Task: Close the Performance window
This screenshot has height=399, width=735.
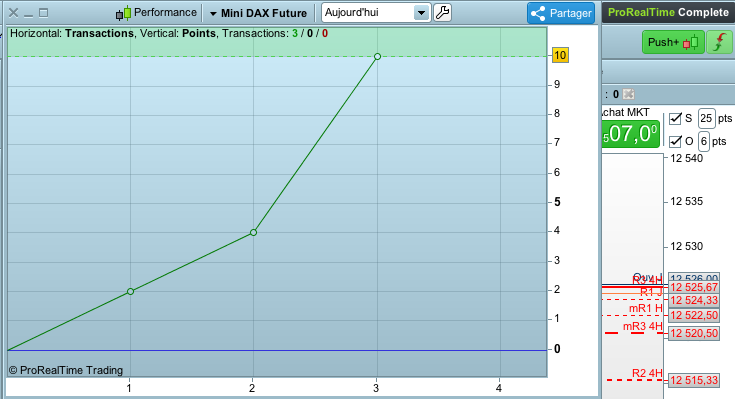Action: click(14, 13)
